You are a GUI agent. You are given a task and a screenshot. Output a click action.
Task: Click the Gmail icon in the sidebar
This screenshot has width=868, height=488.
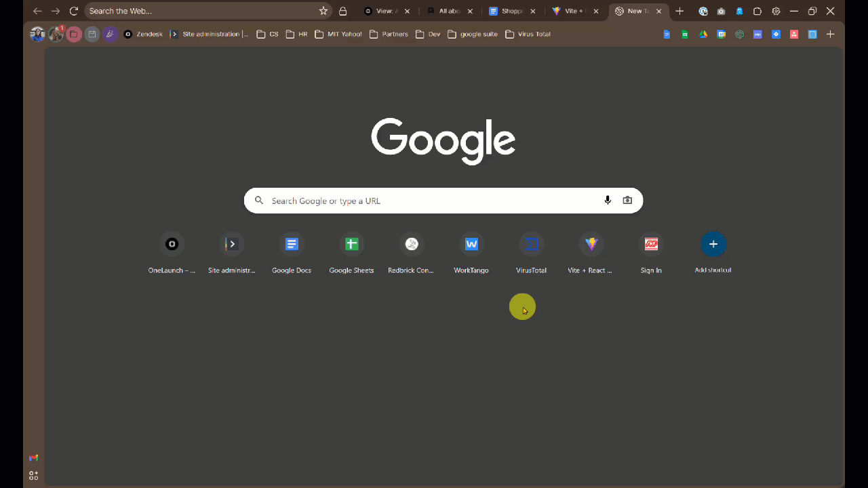click(x=33, y=458)
